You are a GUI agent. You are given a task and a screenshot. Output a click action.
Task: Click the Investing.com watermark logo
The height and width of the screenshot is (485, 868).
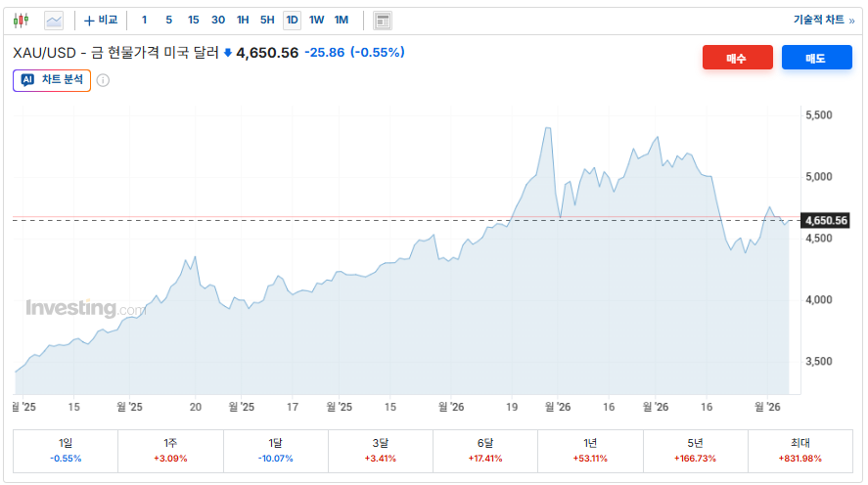tap(86, 309)
